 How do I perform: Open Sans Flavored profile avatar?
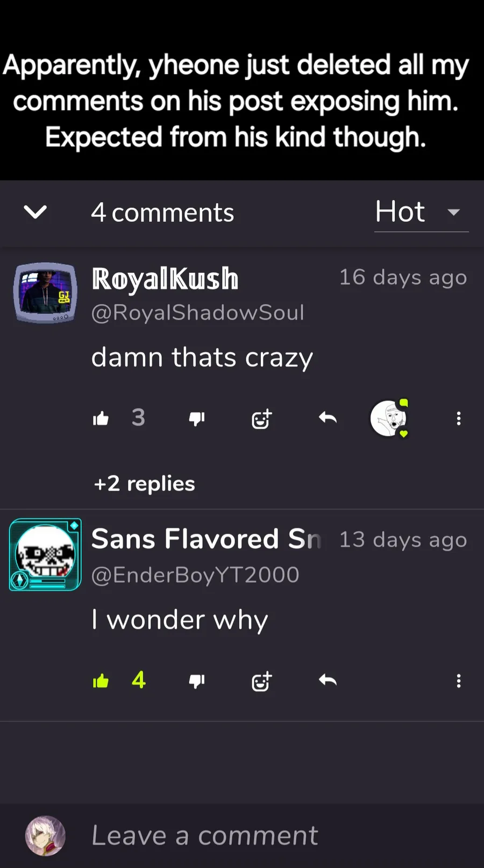(45, 554)
